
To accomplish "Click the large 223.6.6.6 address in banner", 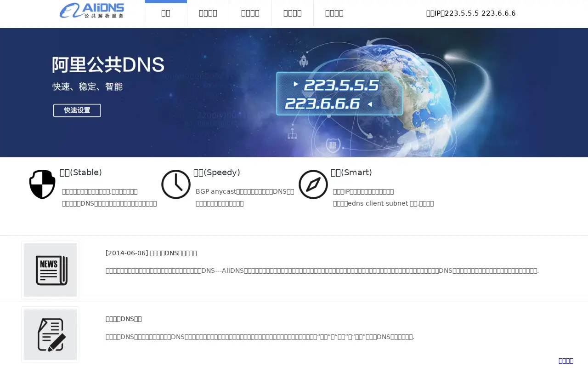I will 322,103.
